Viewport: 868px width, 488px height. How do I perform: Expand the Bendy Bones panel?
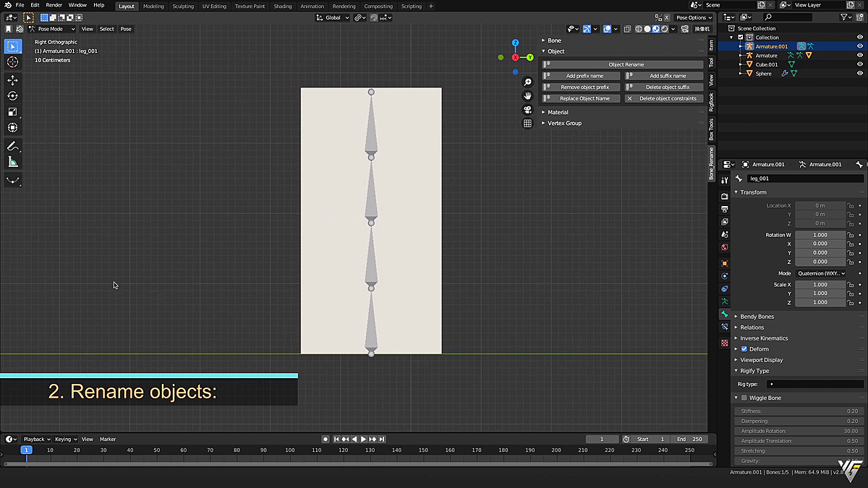pyautogui.click(x=757, y=316)
